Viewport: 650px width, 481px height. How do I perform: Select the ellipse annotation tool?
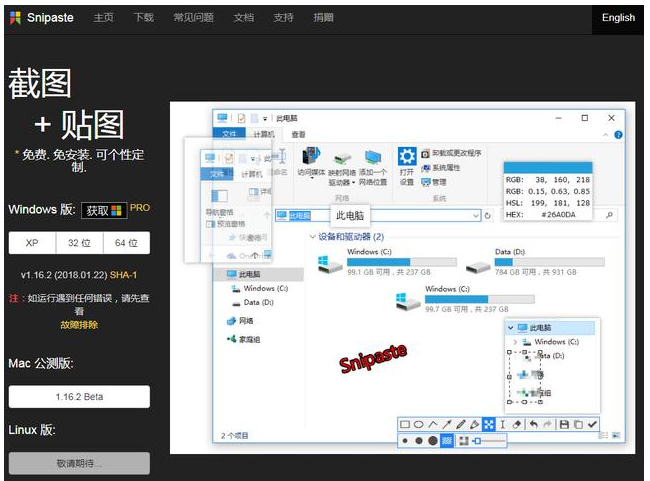[x=419, y=424]
